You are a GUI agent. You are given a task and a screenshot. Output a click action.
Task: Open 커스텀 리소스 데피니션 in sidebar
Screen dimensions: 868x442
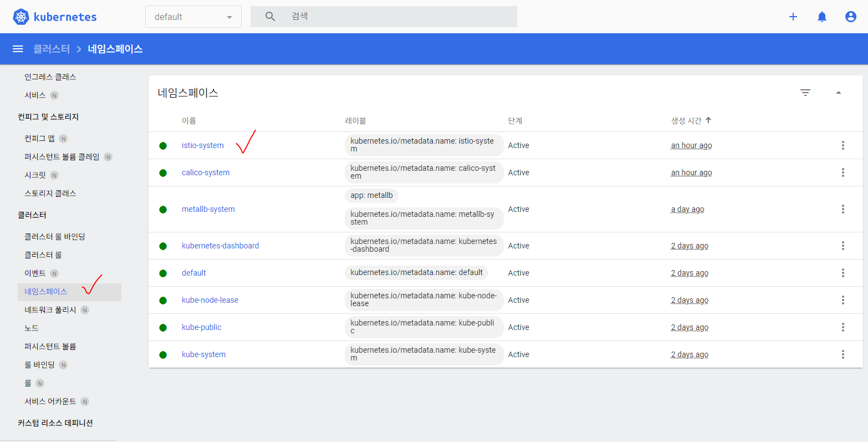[x=55, y=423]
